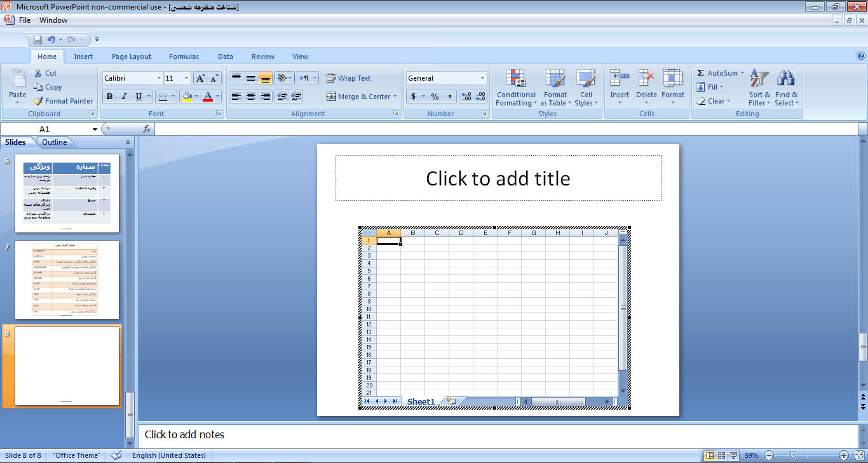Save using the quick access floppy icon
The image size is (868, 463).
pyautogui.click(x=37, y=39)
